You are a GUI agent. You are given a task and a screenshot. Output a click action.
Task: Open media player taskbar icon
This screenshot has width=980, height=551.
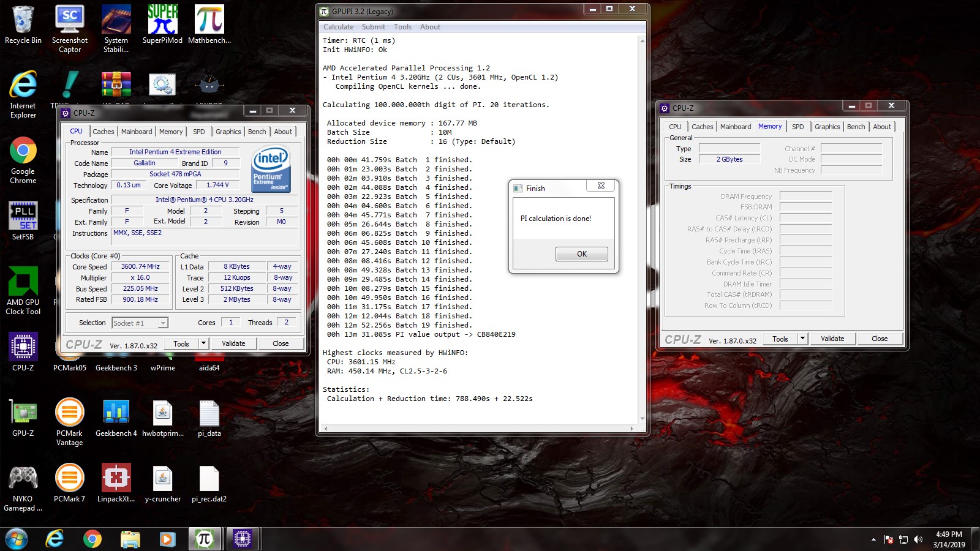click(x=167, y=539)
